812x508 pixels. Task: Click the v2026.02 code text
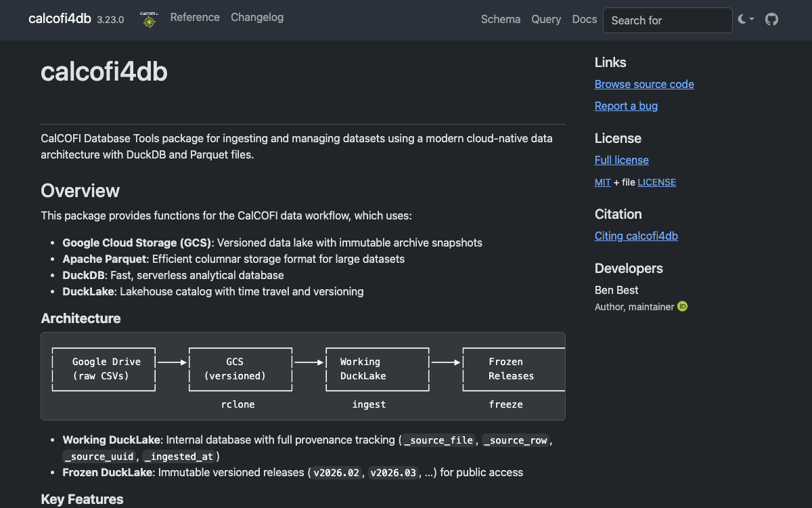[337, 473]
